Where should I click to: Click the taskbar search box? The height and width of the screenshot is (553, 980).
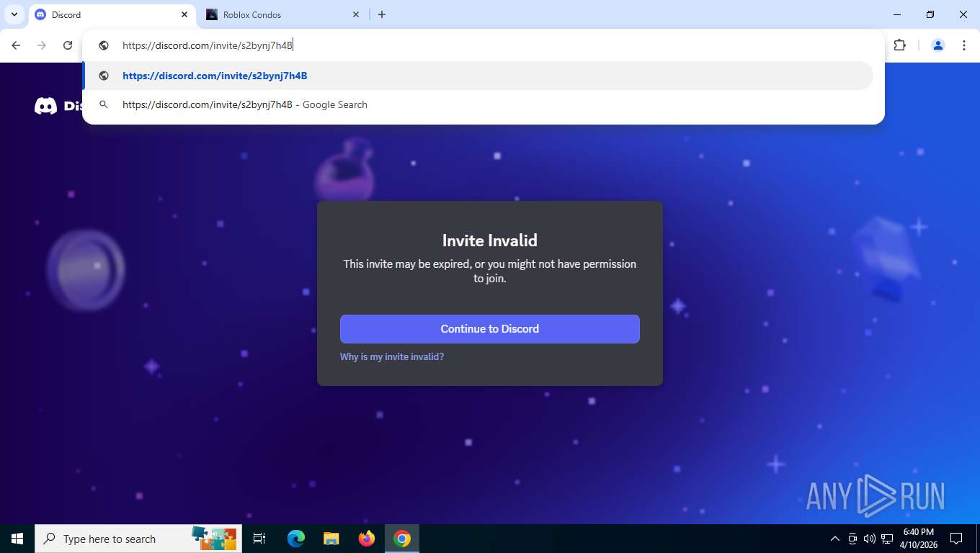(x=138, y=539)
